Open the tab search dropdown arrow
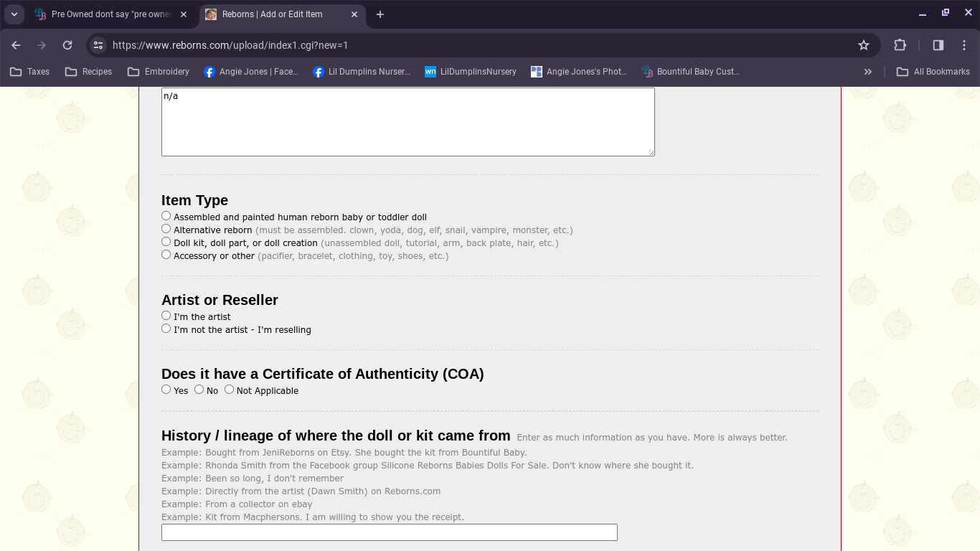Screen dimensions: 980x551 14,14
